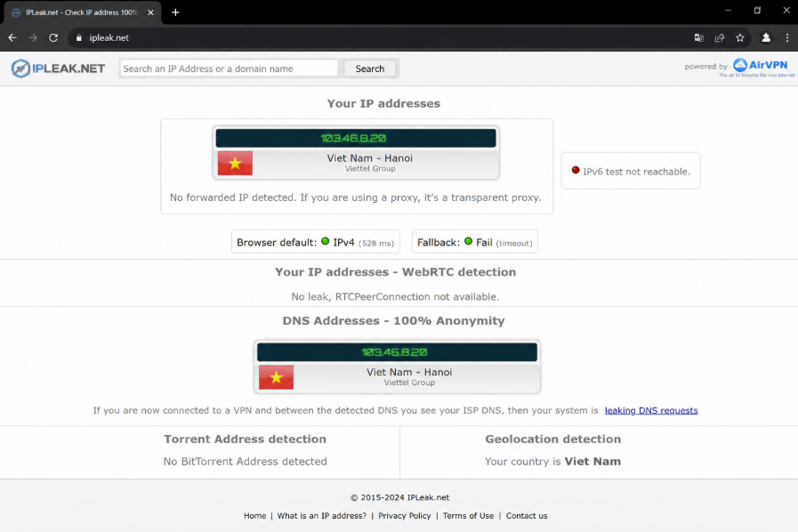Click the top 103.46.8.20 IP address

pyautogui.click(x=353, y=138)
